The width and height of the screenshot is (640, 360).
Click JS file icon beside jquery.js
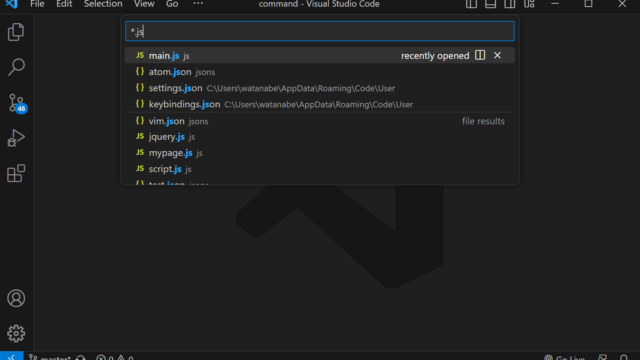click(140, 136)
